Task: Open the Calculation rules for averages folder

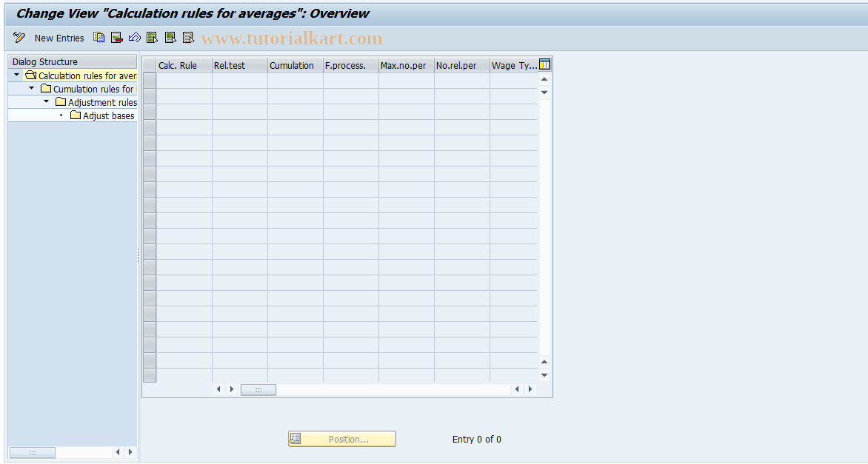Action: coord(31,75)
